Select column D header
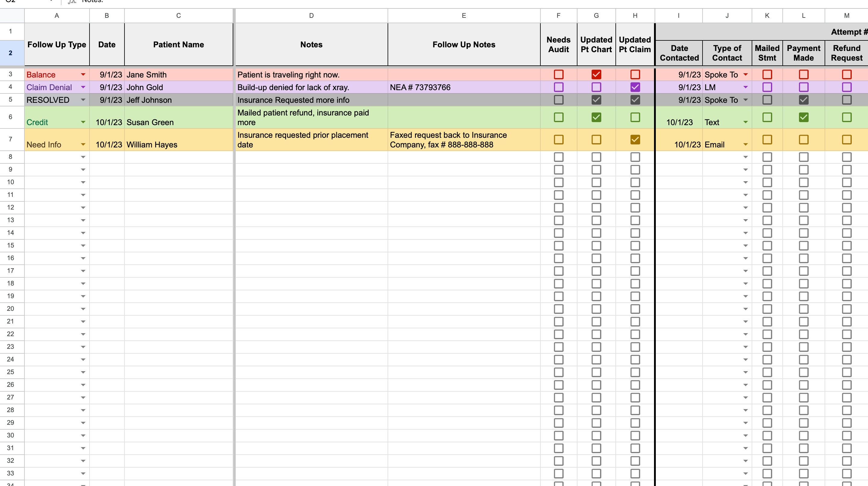This screenshot has height=486, width=868. point(311,15)
